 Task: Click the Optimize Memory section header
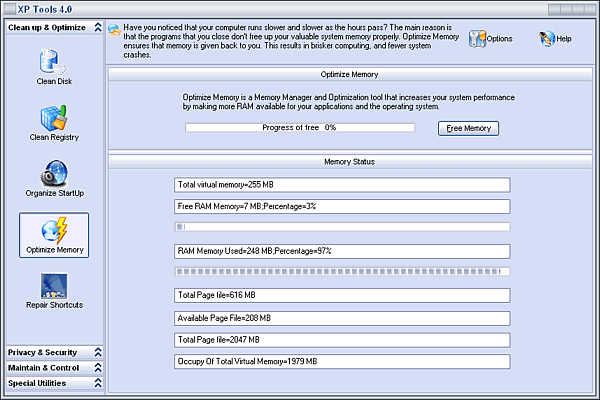(x=350, y=74)
